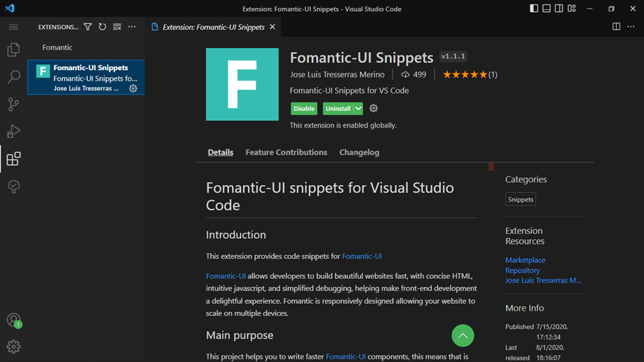
Task: Select the Extensions view icon
Action: tap(14, 159)
